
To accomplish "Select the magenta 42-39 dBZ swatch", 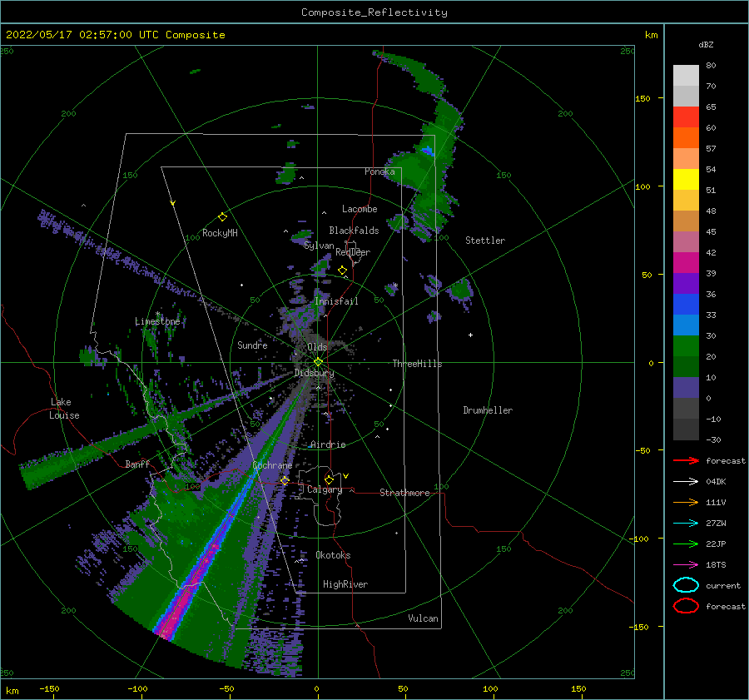I will click(x=686, y=263).
